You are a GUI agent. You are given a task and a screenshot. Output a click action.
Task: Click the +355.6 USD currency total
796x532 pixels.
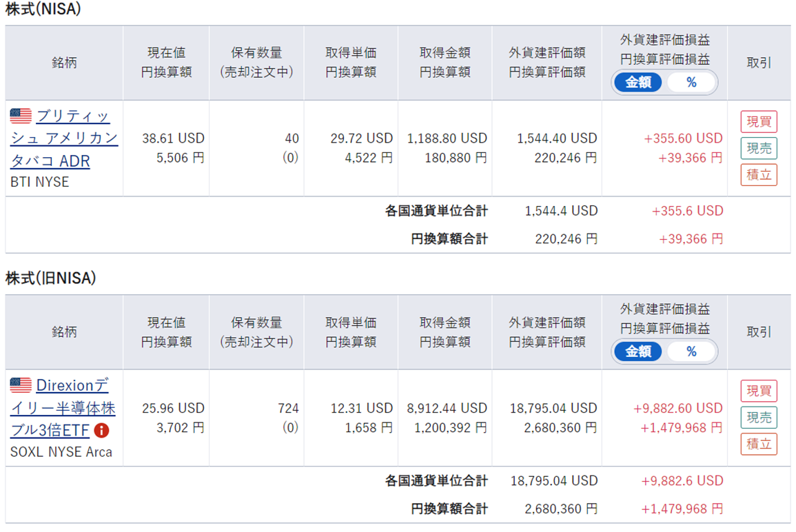[687, 211]
